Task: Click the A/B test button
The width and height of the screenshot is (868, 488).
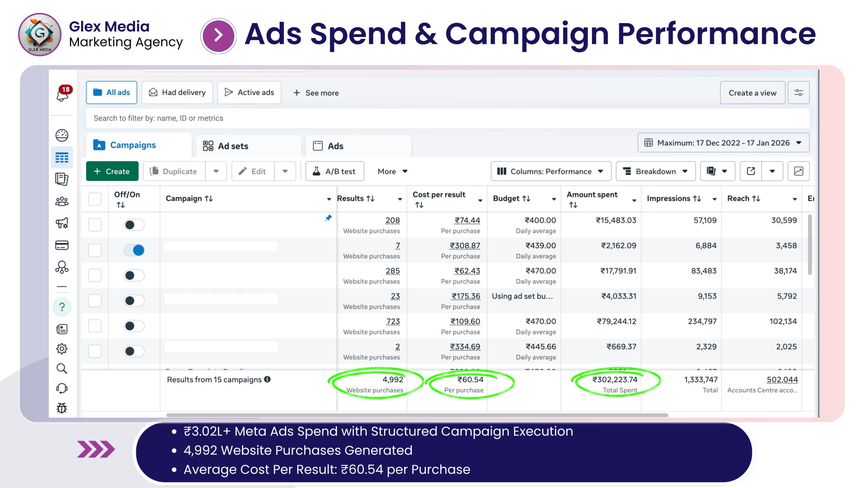Action: 335,171
